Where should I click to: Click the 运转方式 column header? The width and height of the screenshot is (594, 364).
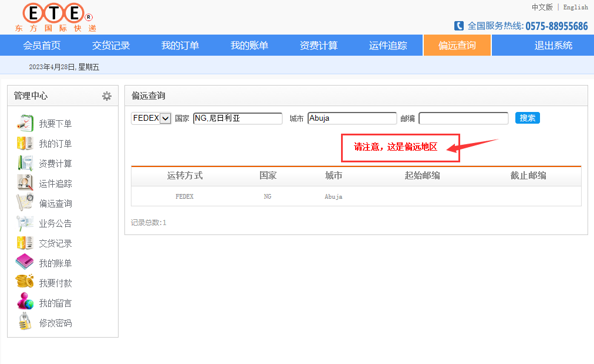(x=185, y=176)
